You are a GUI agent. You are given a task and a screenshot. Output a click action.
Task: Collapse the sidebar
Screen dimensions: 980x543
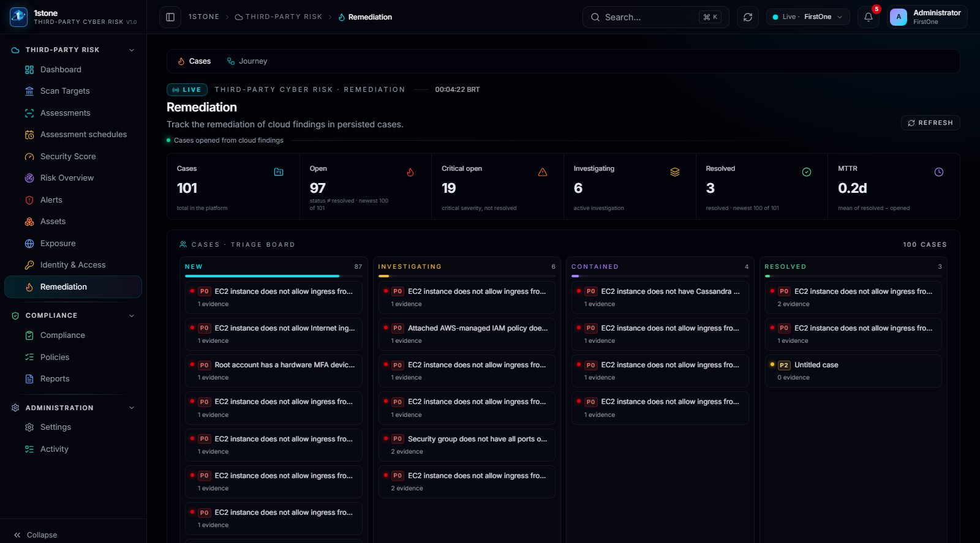36,535
